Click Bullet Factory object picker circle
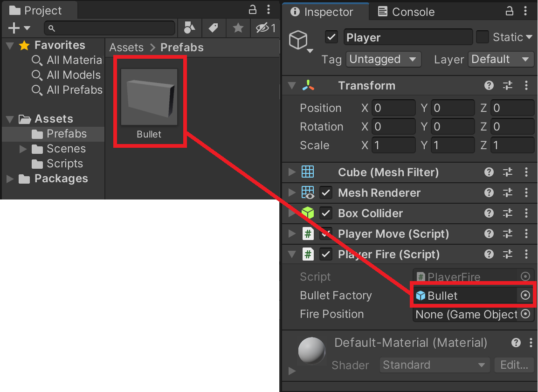This screenshot has width=538, height=392. (525, 296)
